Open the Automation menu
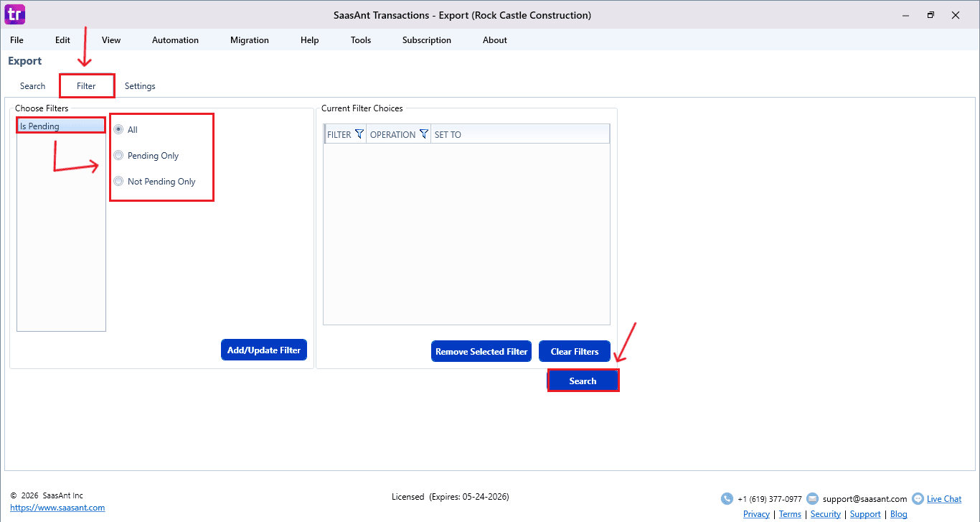980x522 pixels. coord(175,40)
